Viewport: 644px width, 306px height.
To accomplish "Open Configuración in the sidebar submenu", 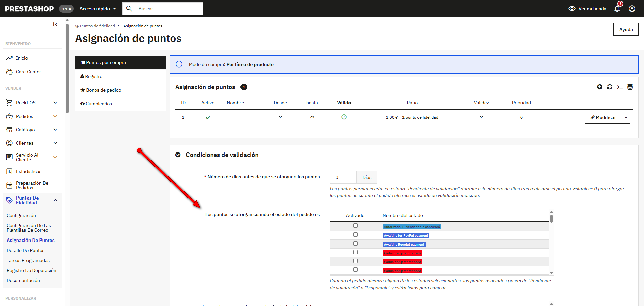I will point(21,215).
